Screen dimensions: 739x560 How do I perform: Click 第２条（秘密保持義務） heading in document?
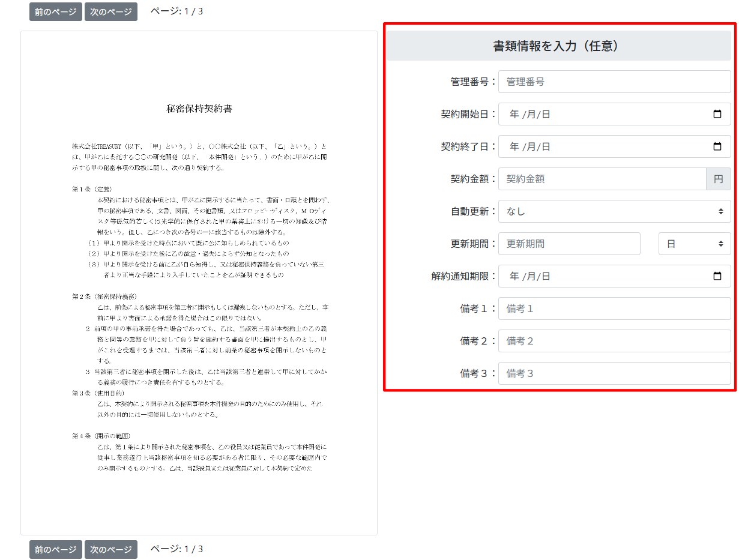point(105,296)
